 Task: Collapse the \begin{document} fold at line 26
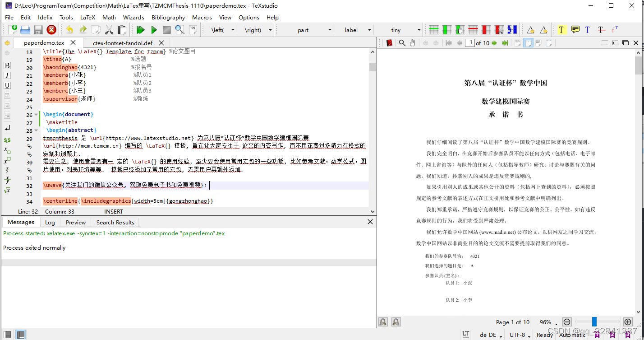[36, 115]
